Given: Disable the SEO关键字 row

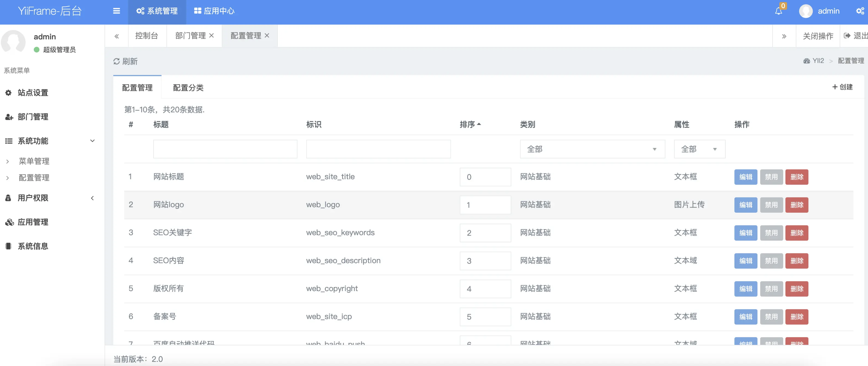Looking at the screenshot, I should click(771, 233).
